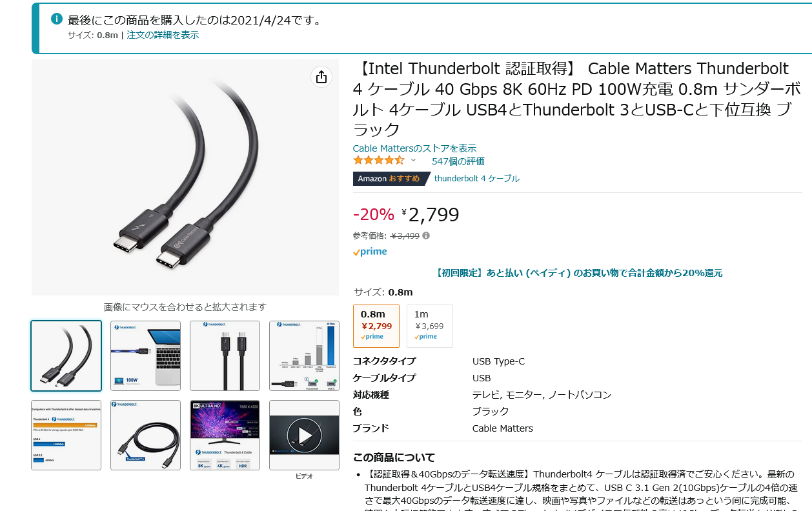Viewport: 812px width, 511px height.
Task: Expand the rating breakdown chevron
Action: click(x=414, y=160)
